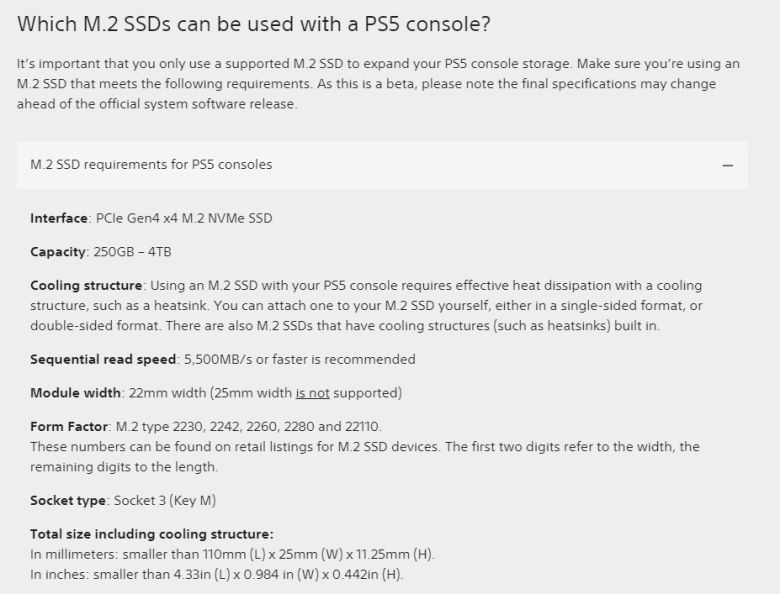Screen dimensions: 780x594
Task: Click the intro paragraph about supported M.2 SSDs
Action: click(378, 84)
